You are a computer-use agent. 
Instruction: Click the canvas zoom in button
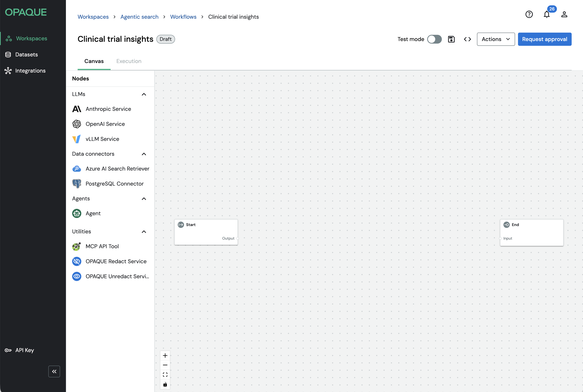coord(165,356)
